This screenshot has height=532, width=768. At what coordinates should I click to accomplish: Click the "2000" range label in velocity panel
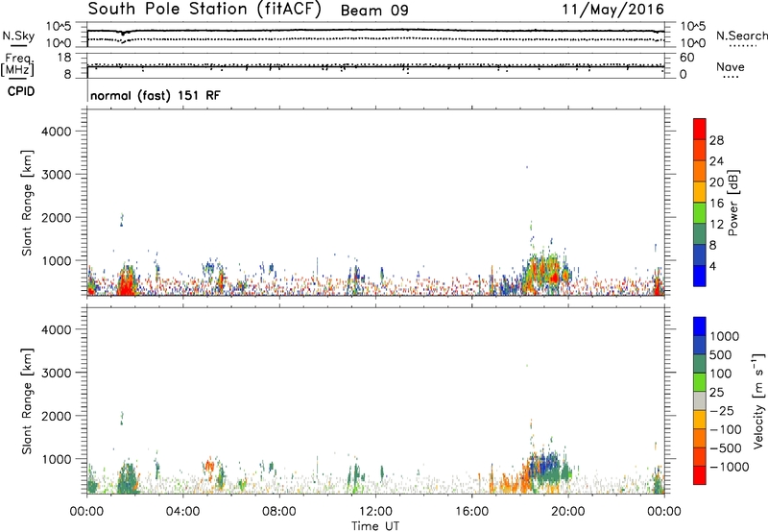[x=57, y=416]
